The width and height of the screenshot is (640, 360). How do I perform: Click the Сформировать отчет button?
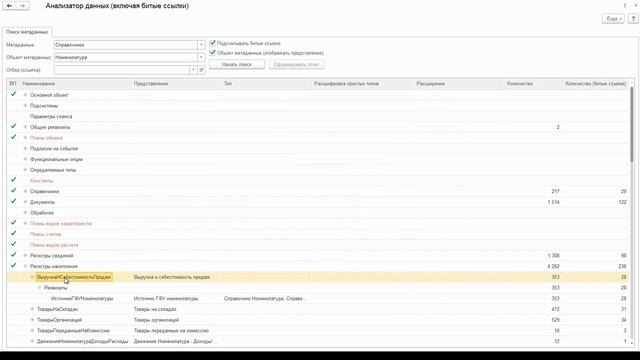pyautogui.click(x=296, y=64)
